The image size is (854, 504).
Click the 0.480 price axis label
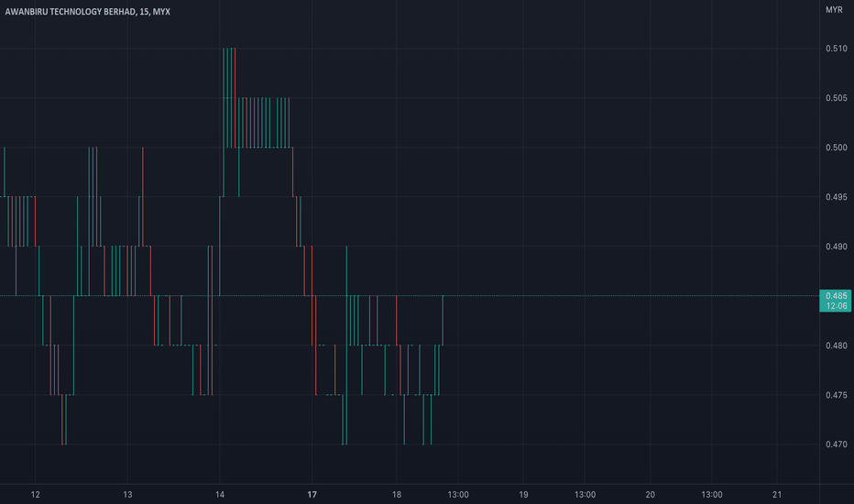(x=836, y=345)
